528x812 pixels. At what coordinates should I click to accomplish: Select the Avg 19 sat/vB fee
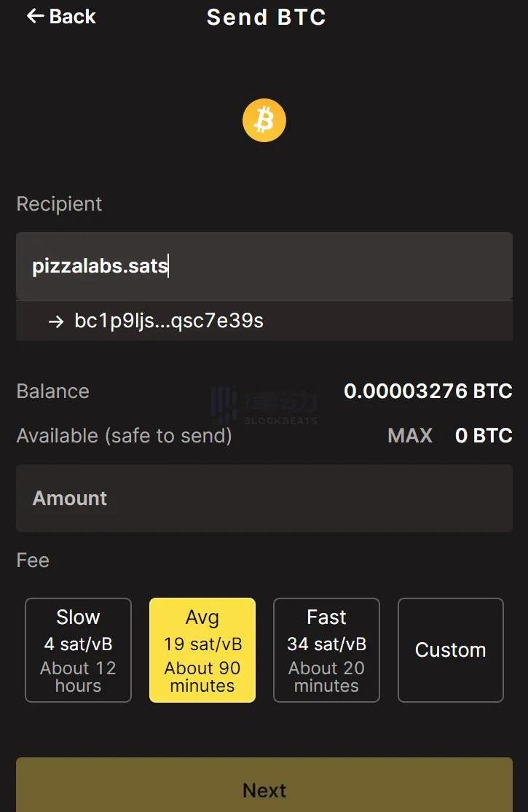[x=202, y=650]
